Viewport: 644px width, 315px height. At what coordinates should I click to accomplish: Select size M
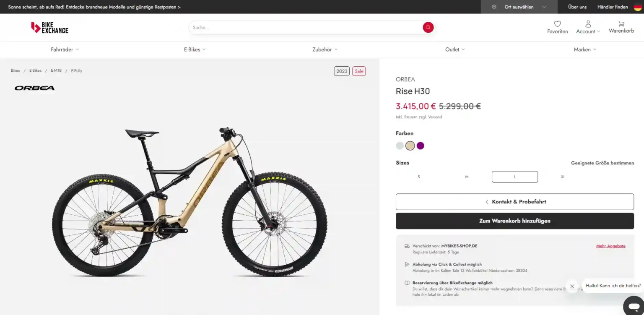tap(467, 177)
